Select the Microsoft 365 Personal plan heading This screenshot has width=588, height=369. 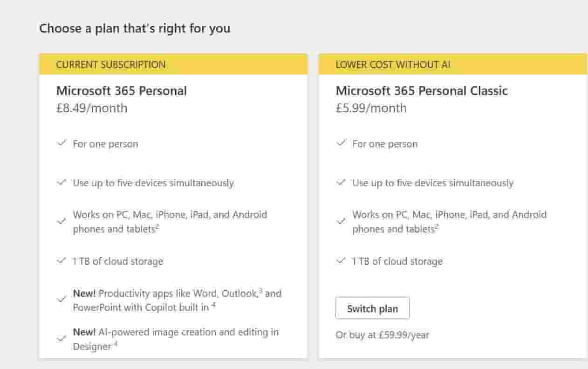[x=122, y=90]
